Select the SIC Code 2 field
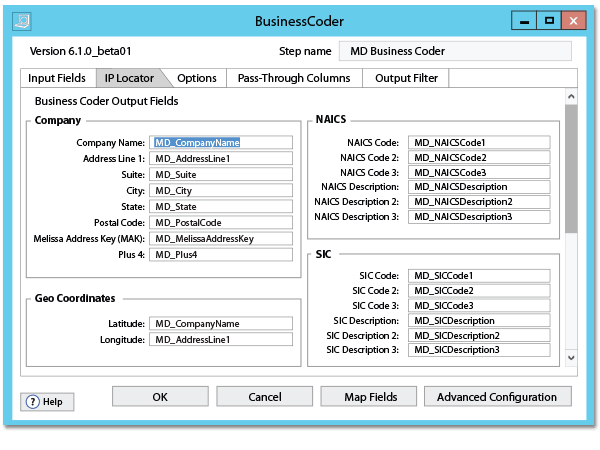Image resolution: width=600 pixels, height=450 pixels. pos(479,290)
